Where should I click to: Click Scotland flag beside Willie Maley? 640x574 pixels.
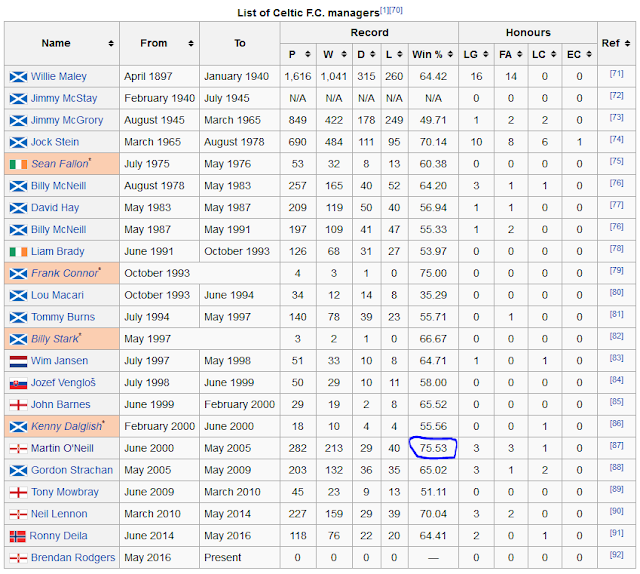(x=18, y=77)
